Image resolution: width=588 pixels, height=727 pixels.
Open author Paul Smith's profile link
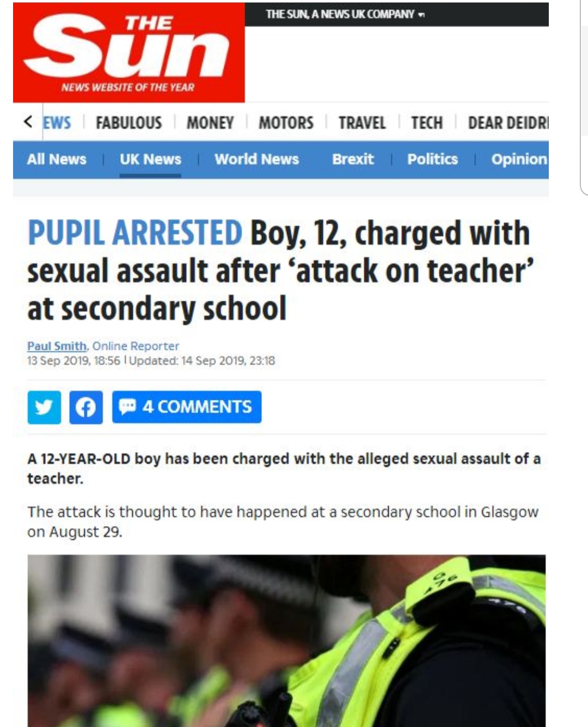tap(57, 346)
